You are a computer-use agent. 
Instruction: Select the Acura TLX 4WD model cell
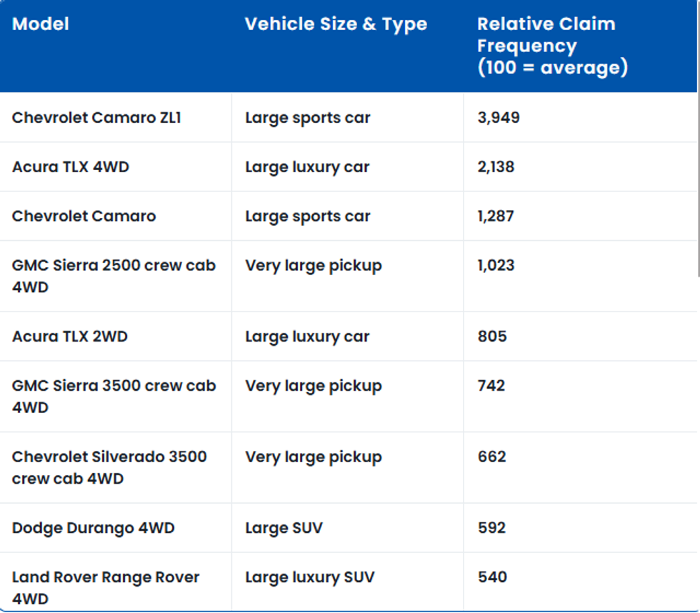(x=71, y=167)
